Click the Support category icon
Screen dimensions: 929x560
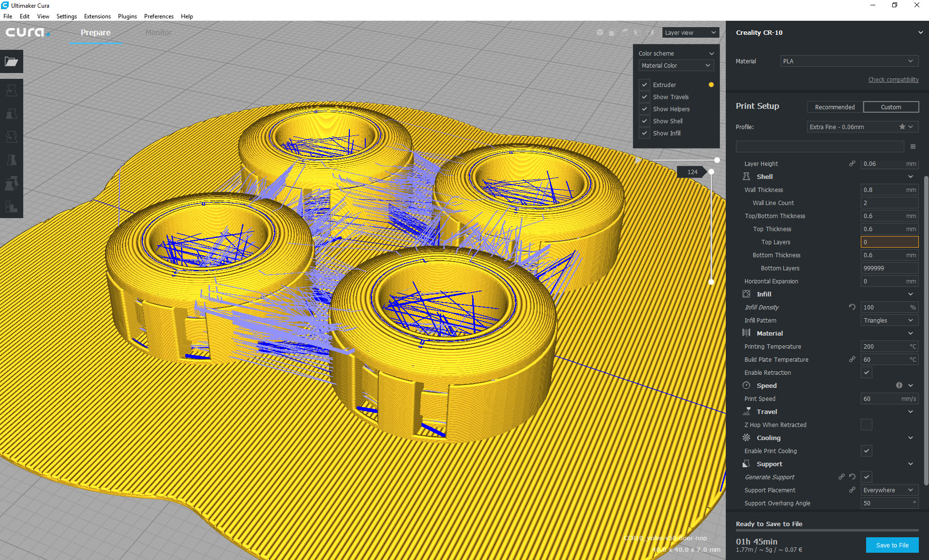click(x=747, y=464)
